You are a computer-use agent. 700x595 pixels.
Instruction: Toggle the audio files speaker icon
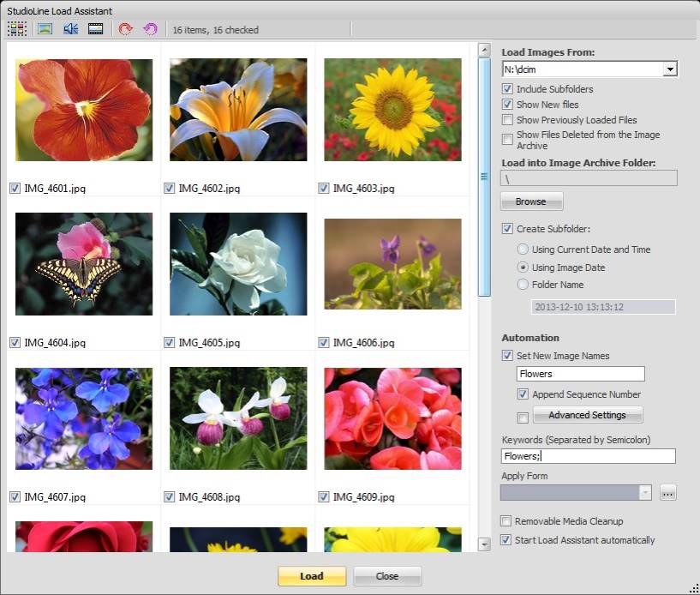[70, 29]
